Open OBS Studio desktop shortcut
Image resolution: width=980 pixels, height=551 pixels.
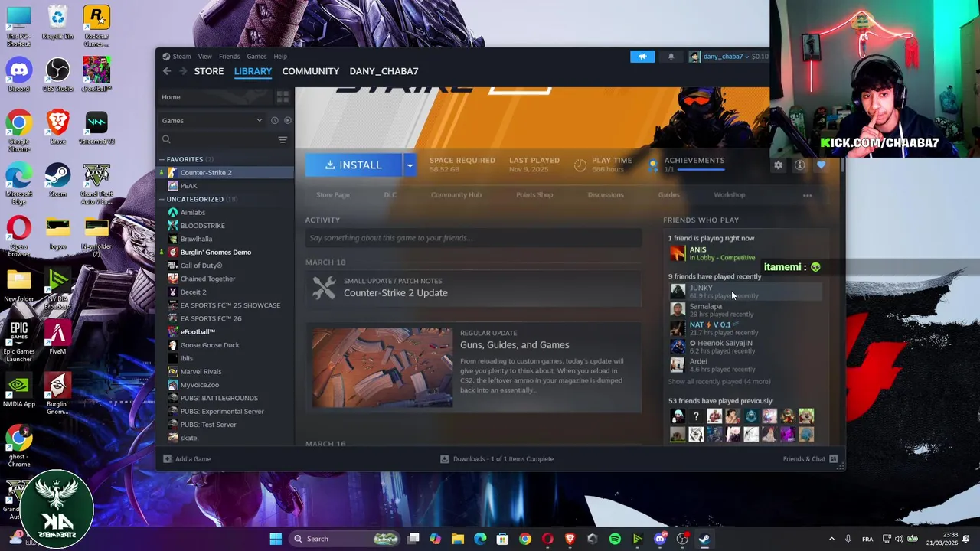click(x=57, y=75)
